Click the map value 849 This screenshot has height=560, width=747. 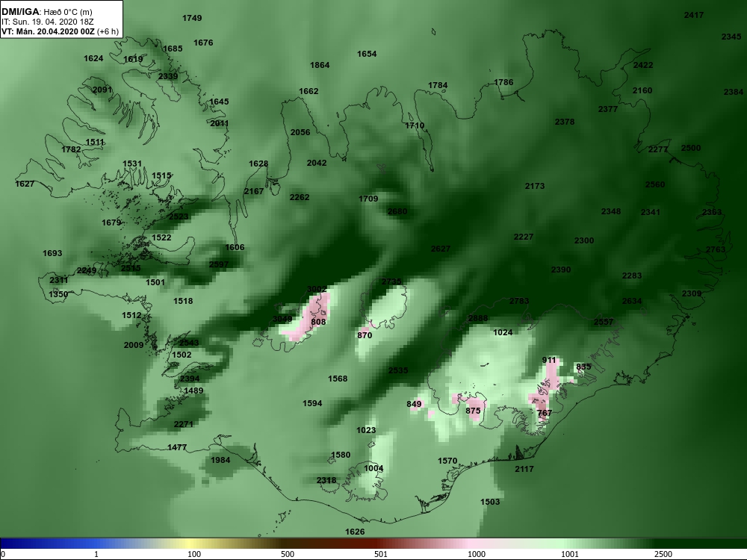(x=414, y=404)
